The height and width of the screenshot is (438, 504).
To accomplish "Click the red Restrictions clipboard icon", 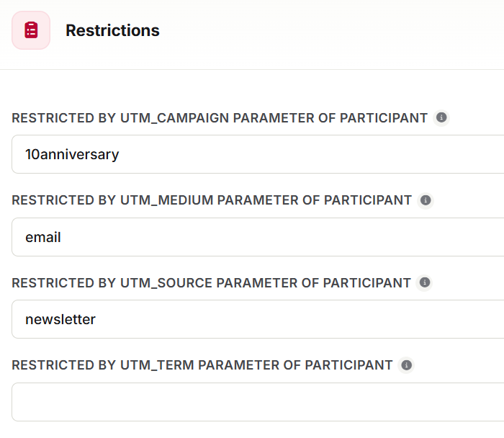I will 31,30.
